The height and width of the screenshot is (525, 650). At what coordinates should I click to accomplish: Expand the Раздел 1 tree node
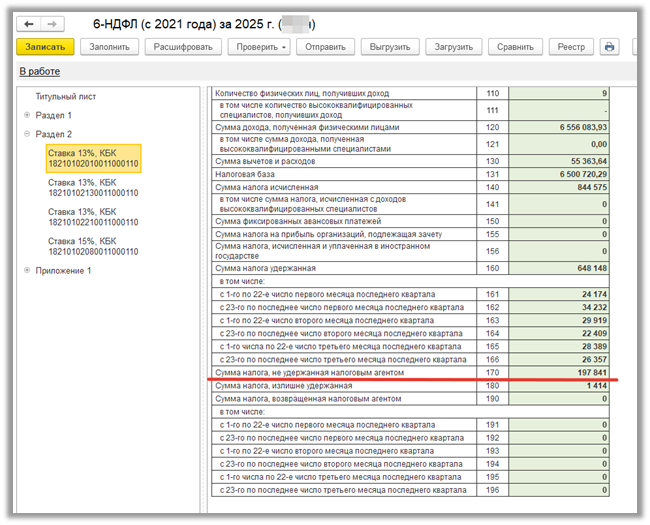tap(27, 115)
